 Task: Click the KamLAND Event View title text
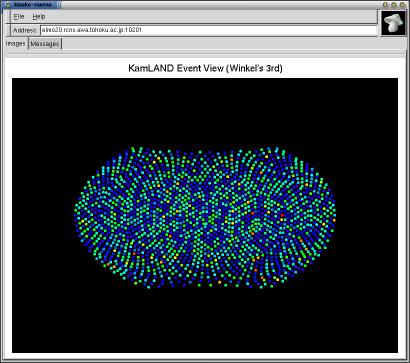pyautogui.click(x=205, y=69)
